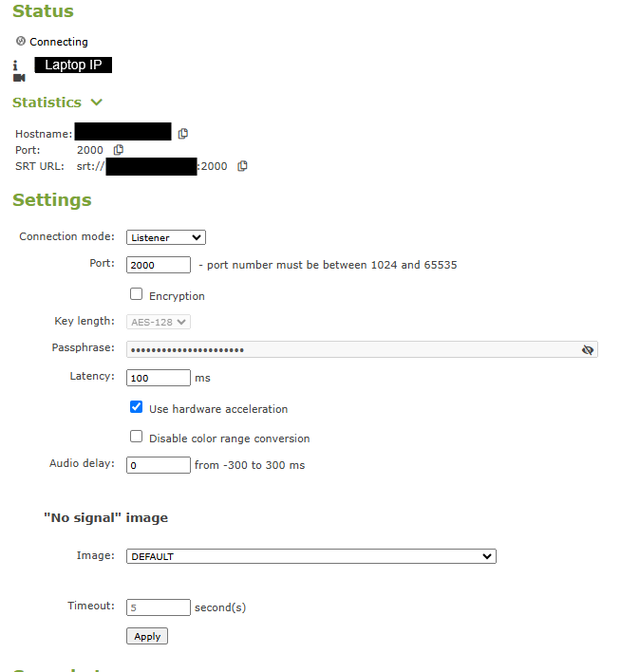Open the No signal Image dropdown

click(311, 556)
